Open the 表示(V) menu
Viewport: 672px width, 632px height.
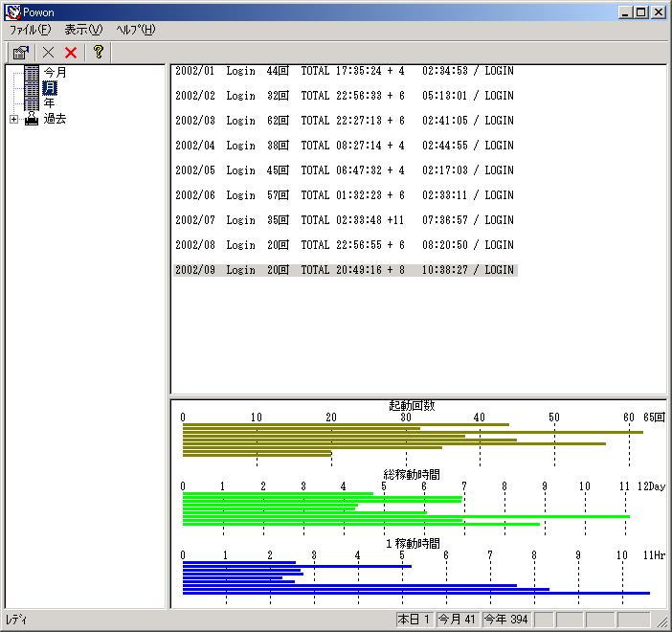tap(83, 30)
